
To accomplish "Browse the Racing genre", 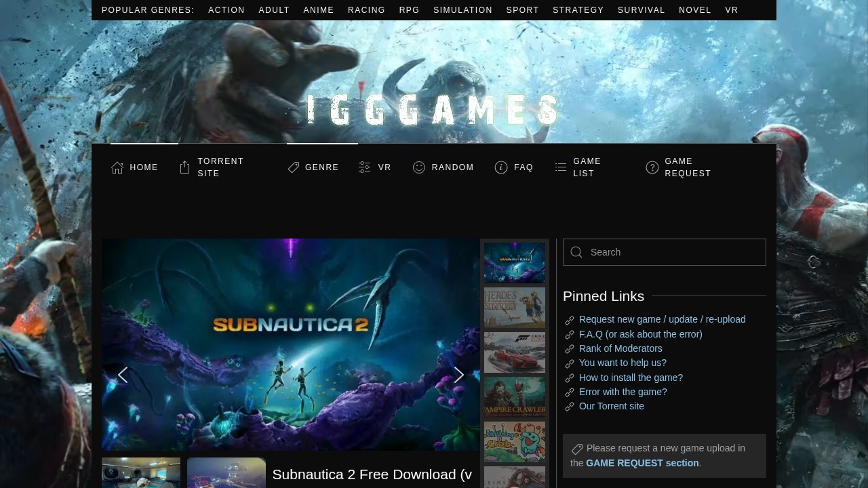I will pyautogui.click(x=366, y=10).
